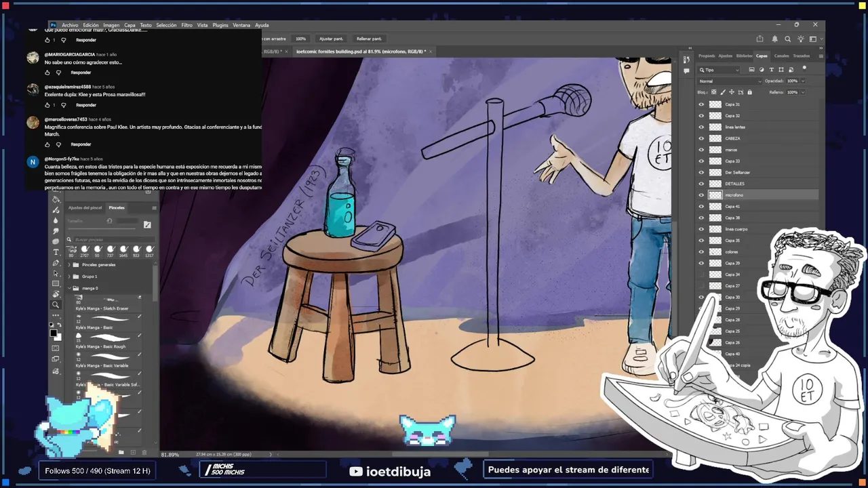868x488 pixels.
Task: Open the Comments panel icon
Action: point(686,70)
